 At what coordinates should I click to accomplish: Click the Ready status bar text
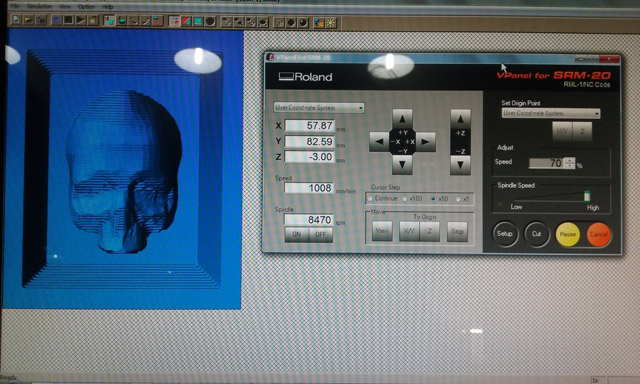[x=9, y=377]
